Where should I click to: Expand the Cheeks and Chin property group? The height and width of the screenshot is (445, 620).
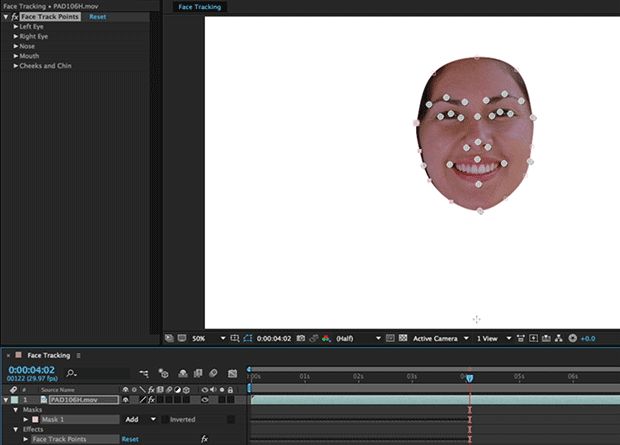pyautogui.click(x=16, y=66)
